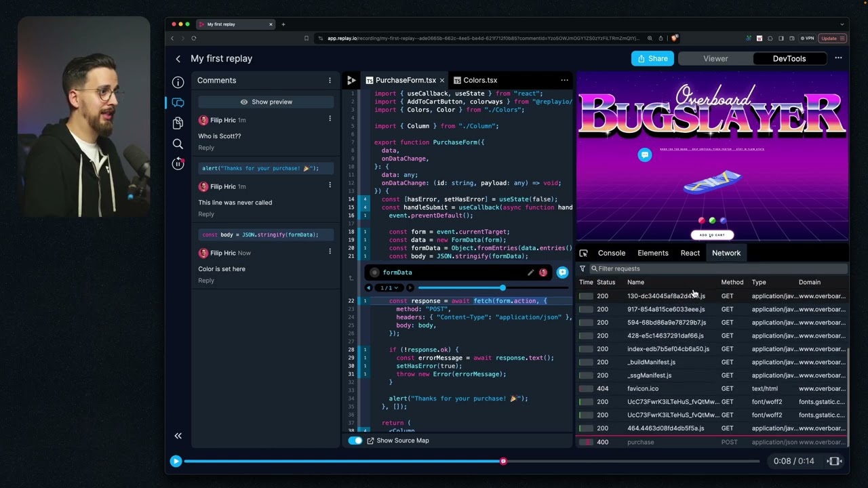Reply to 'Color is set here' comment
The image size is (868, 488).
click(206, 281)
